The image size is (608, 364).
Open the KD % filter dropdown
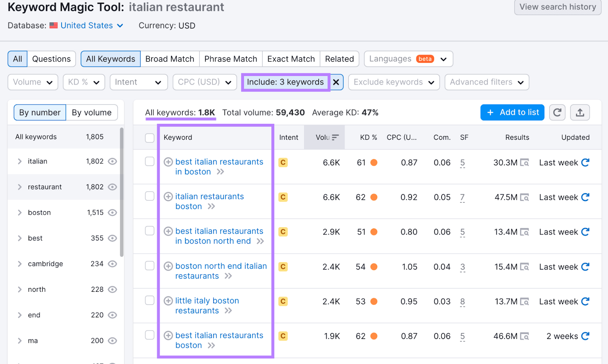click(84, 82)
